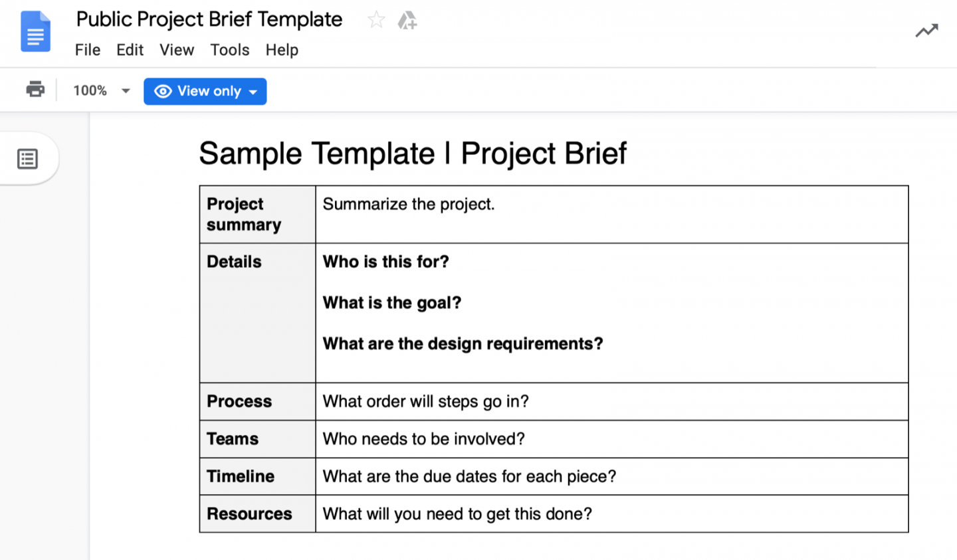Click the 'What is the goal?' text
This screenshot has height=560, width=957.
click(392, 303)
